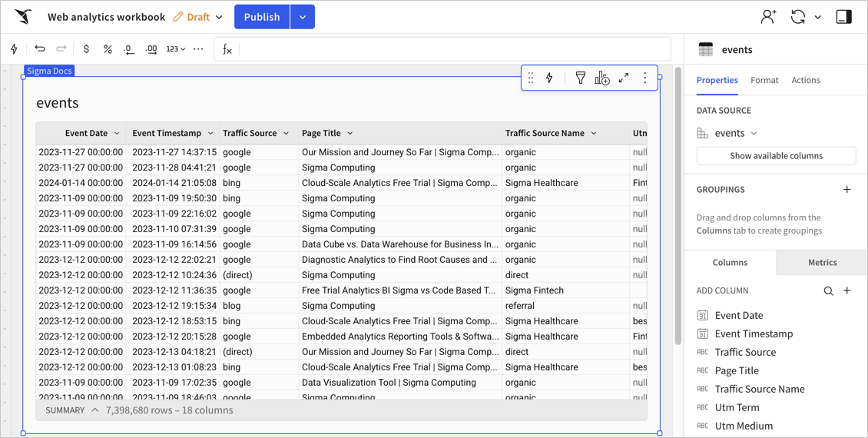Viewport: 868px width, 438px height.
Task: Click into the formula bar input
Action: click(454, 48)
